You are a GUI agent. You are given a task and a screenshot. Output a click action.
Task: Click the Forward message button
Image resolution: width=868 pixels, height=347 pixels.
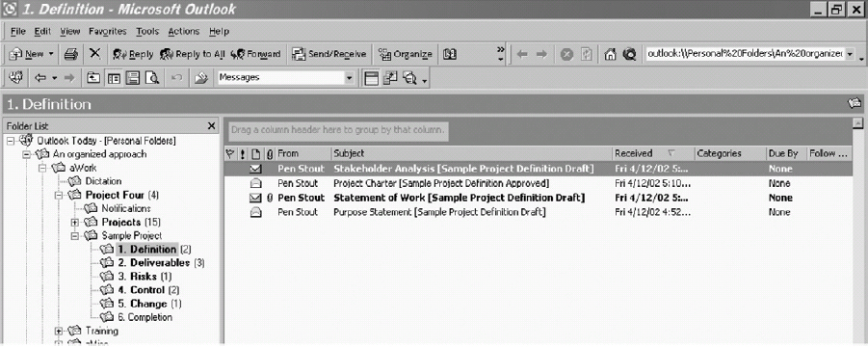tap(255, 54)
